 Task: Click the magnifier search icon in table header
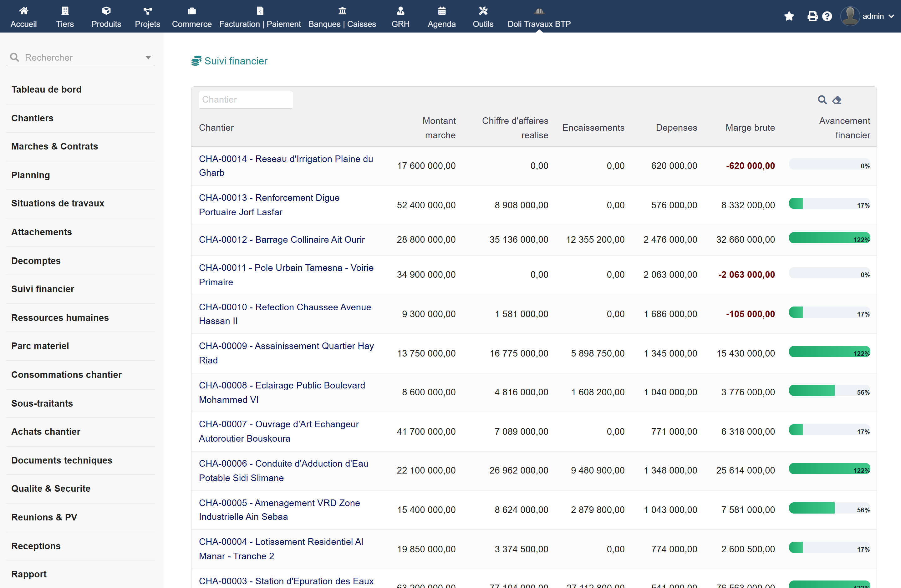pos(822,99)
